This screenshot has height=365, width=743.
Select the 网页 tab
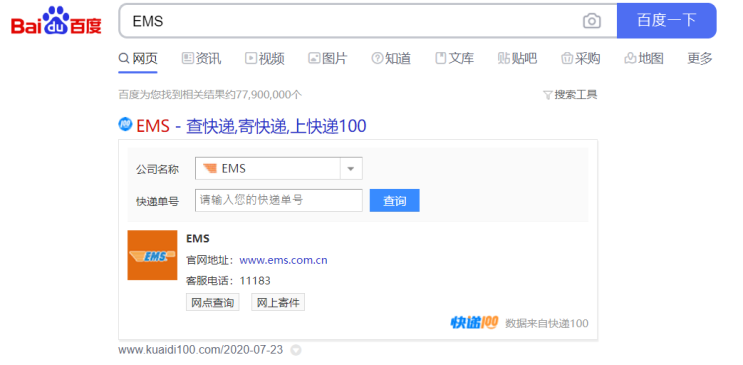pyautogui.click(x=138, y=59)
